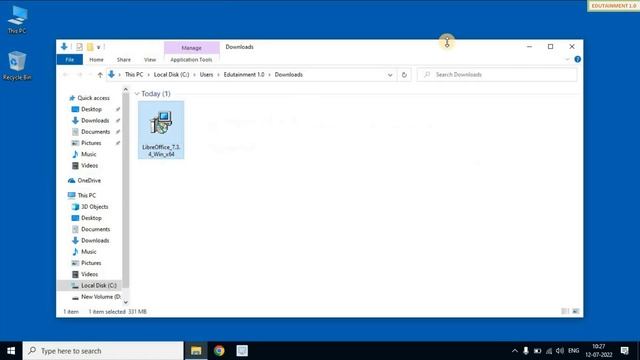Open the Manage contextual tab
The height and width of the screenshot is (360, 640).
click(191, 48)
